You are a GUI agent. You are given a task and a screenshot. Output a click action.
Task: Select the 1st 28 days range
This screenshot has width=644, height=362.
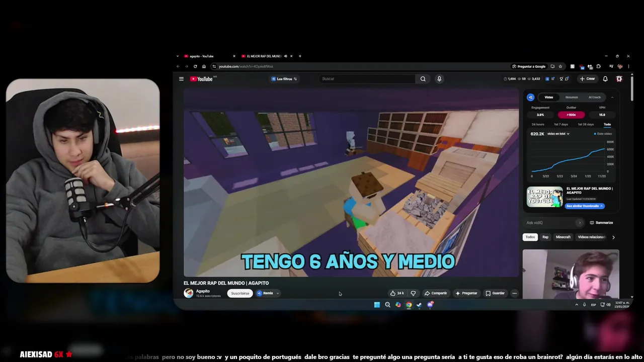(x=586, y=124)
